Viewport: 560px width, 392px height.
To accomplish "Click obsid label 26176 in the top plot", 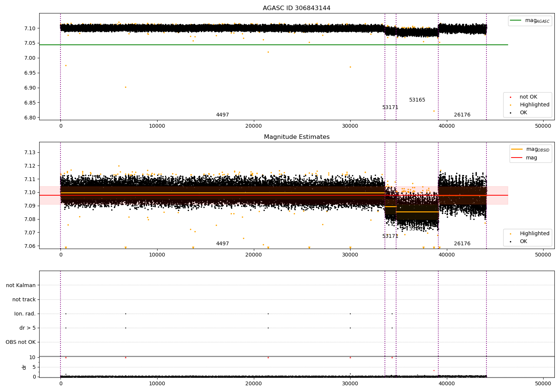I will pyautogui.click(x=462, y=115).
